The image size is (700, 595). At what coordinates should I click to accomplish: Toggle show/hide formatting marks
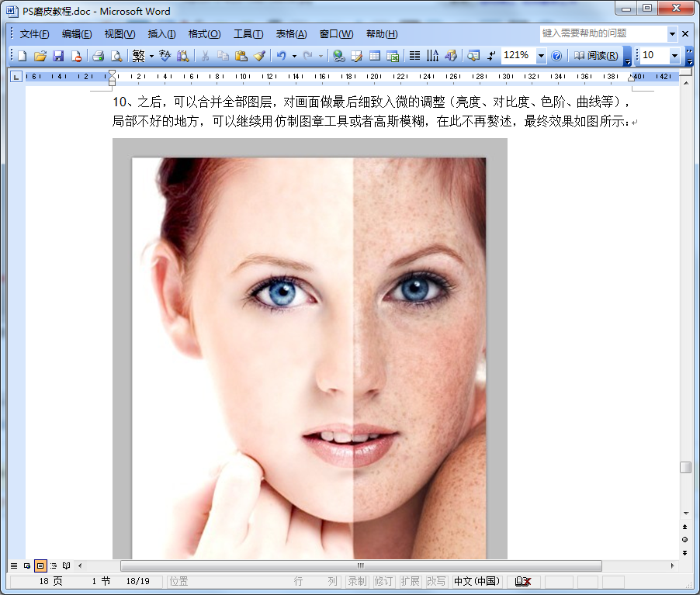[491, 56]
